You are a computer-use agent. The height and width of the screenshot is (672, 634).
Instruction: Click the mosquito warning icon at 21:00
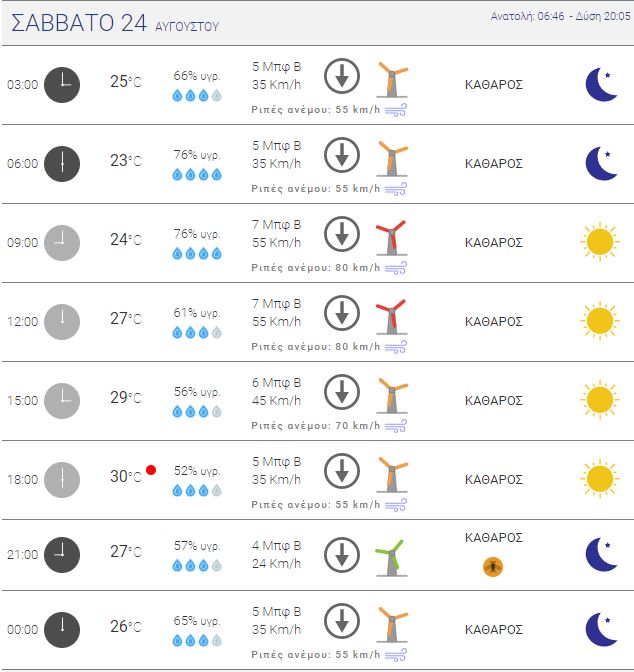[493, 567]
